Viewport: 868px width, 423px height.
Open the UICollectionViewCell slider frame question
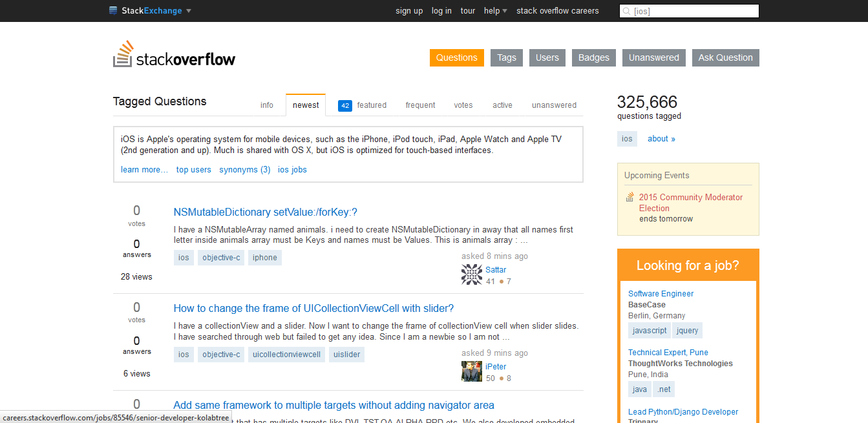[313, 308]
